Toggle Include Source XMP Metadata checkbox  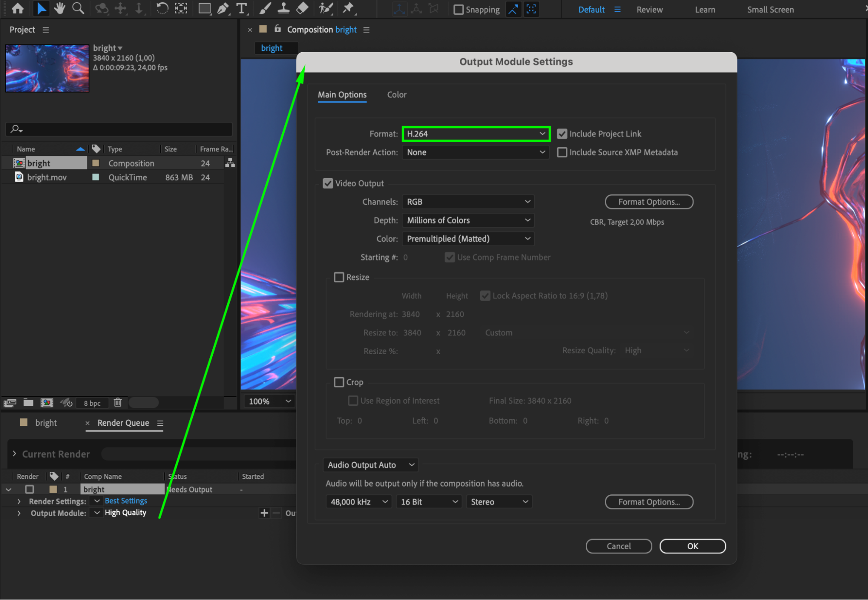(562, 152)
